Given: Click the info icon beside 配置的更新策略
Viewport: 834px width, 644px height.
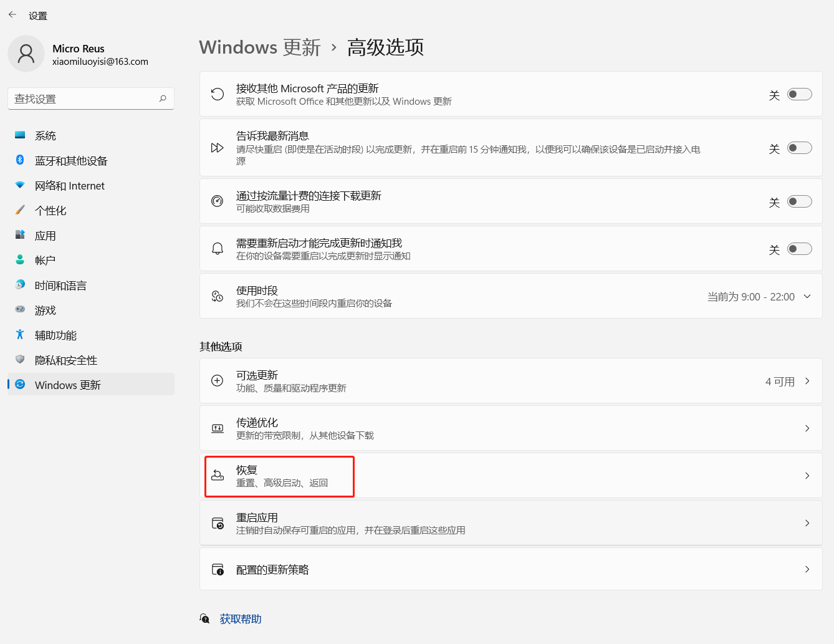Looking at the screenshot, I should tap(218, 569).
